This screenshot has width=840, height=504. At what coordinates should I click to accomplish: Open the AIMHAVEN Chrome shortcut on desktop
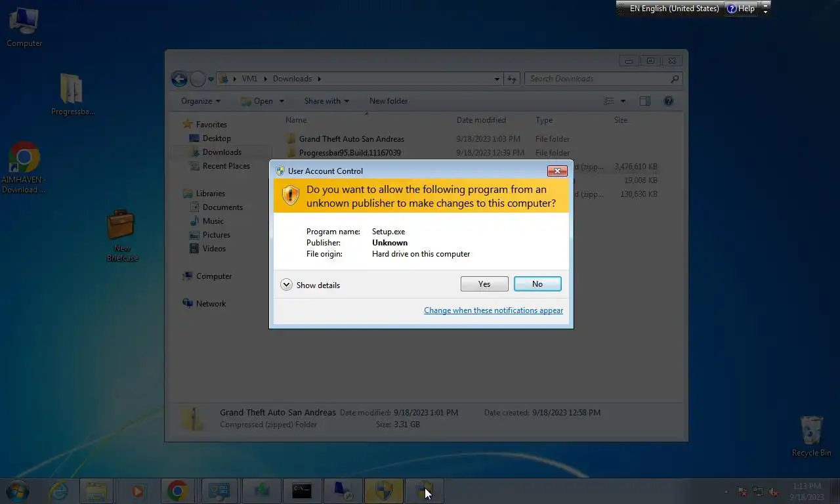click(24, 167)
